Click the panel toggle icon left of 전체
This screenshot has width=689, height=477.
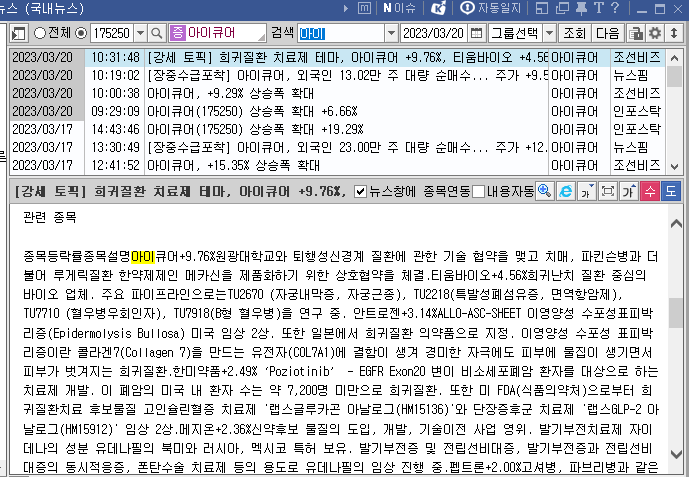click(19, 33)
